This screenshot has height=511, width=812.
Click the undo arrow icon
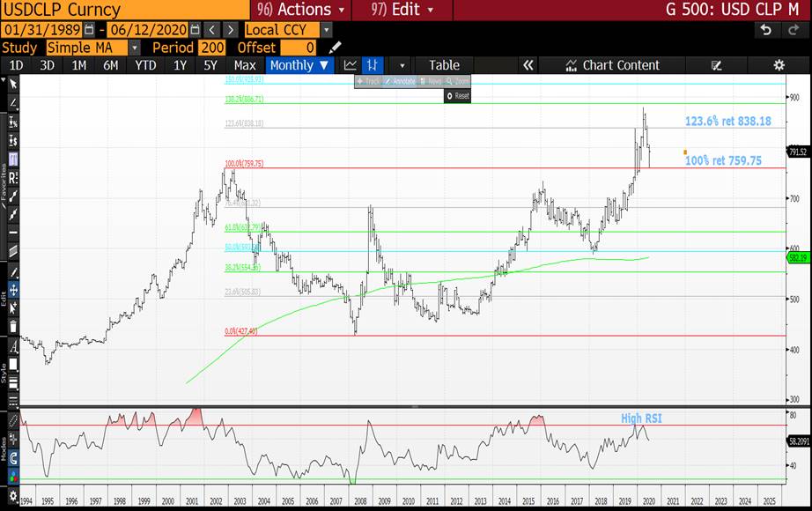click(765, 30)
